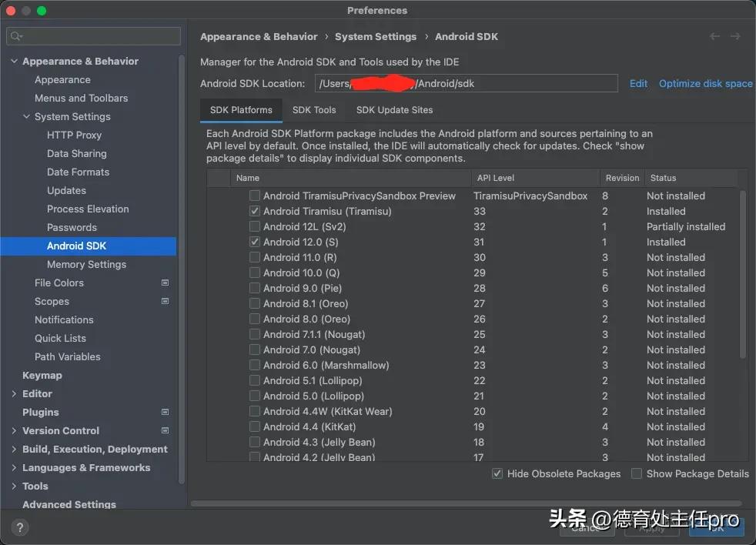Disable Hide Obsolete Packages
The image size is (756, 545).
pos(497,473)
